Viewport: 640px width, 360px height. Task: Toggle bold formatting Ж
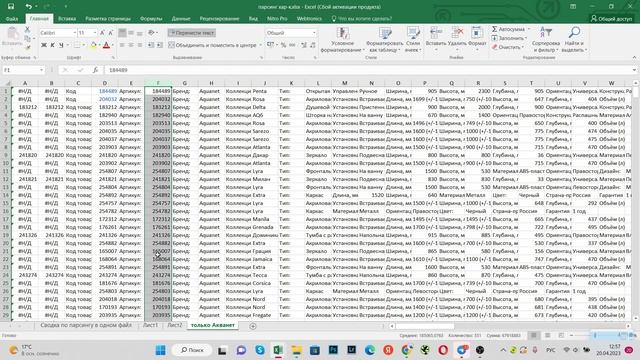[44, 45]
